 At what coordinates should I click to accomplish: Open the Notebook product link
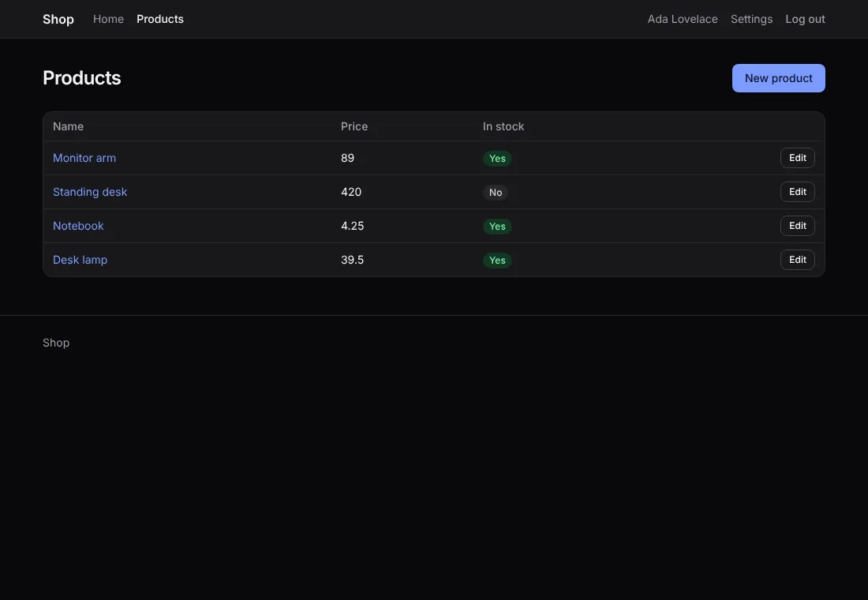(x=78, y=226)
